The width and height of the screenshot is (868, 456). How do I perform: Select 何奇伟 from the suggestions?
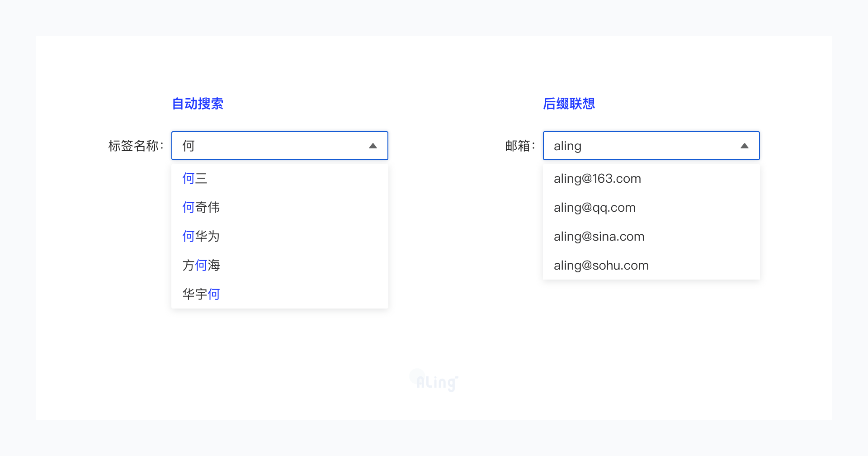(201, 207)
